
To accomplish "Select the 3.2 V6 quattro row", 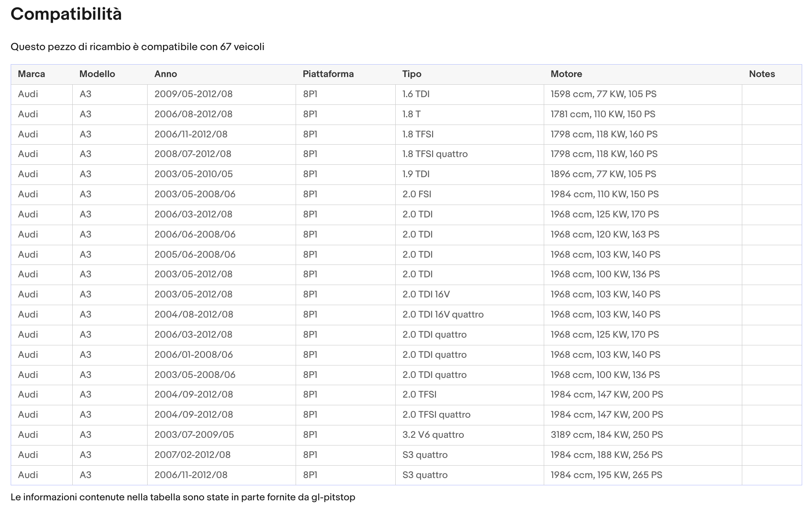I will coord(433,435).
